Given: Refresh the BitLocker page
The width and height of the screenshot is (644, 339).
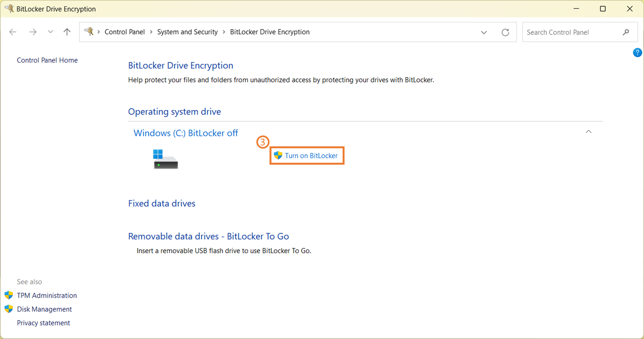Looking at the screenshot, I should coord(505,32).
